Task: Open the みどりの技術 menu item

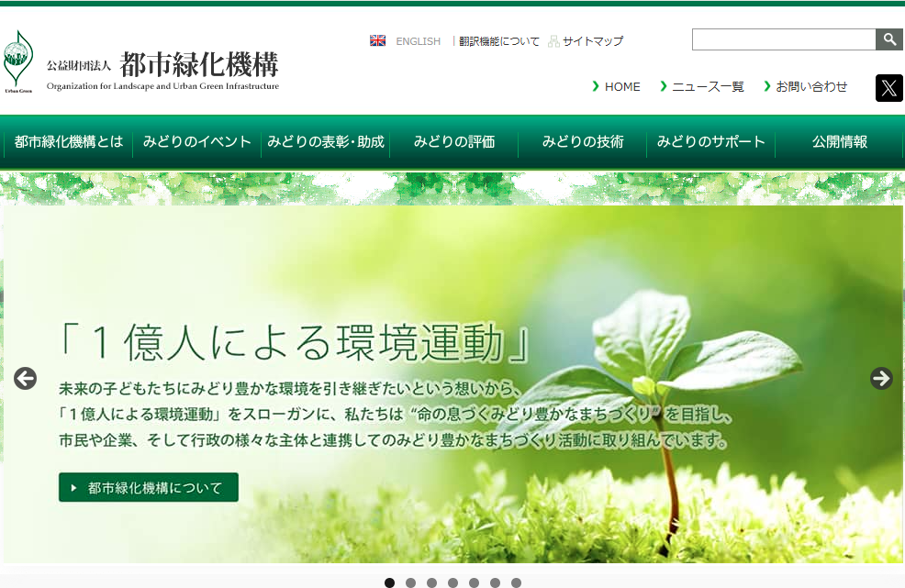Action: [583, 142]
